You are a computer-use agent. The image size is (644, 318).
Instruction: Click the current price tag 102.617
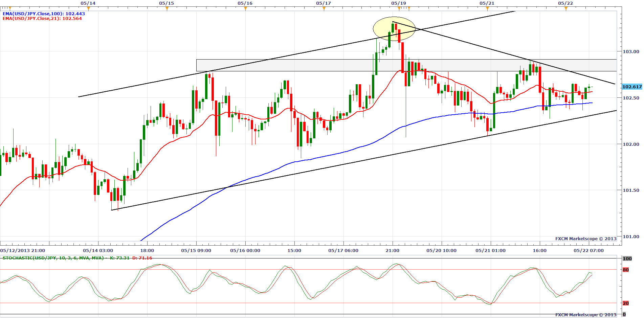point(632,87)
